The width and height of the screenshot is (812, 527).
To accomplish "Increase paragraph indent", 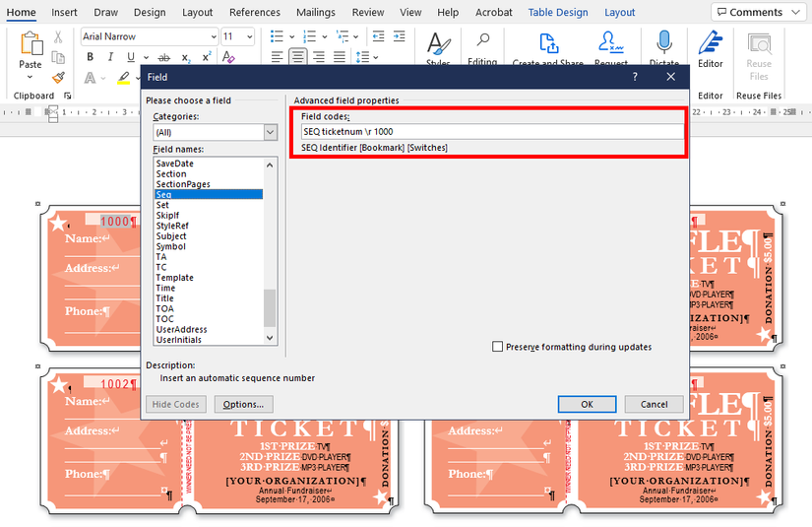I will click(400, 36).
